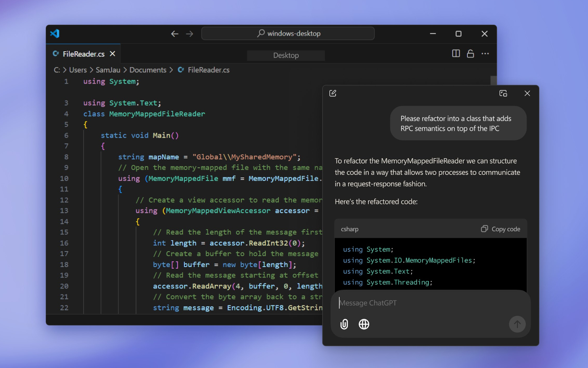
Task: Expand the Users breadcrumb
Action: coord(78,70)
